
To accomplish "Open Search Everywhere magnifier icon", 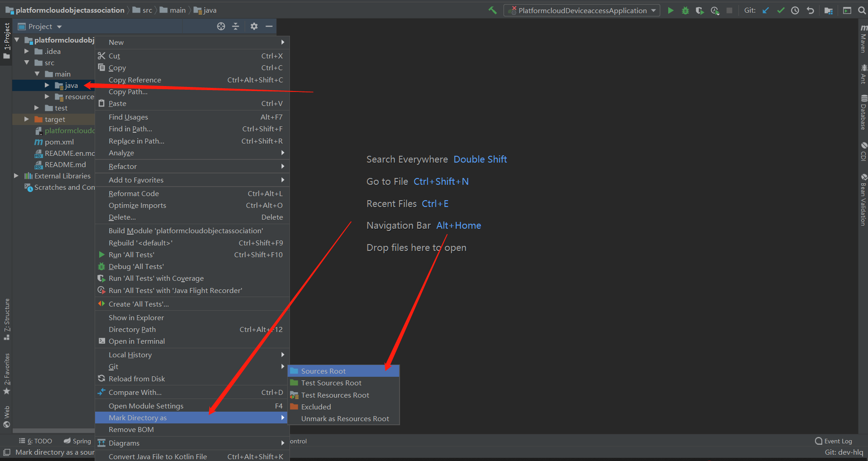I will coord(862,10).
